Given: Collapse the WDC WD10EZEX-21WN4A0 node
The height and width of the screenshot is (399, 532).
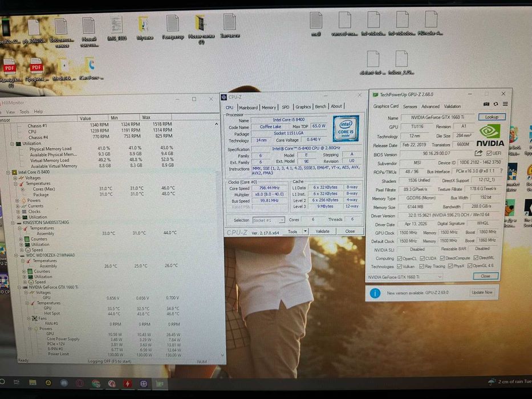Looking at the screenshot, I should coord(16,255).
